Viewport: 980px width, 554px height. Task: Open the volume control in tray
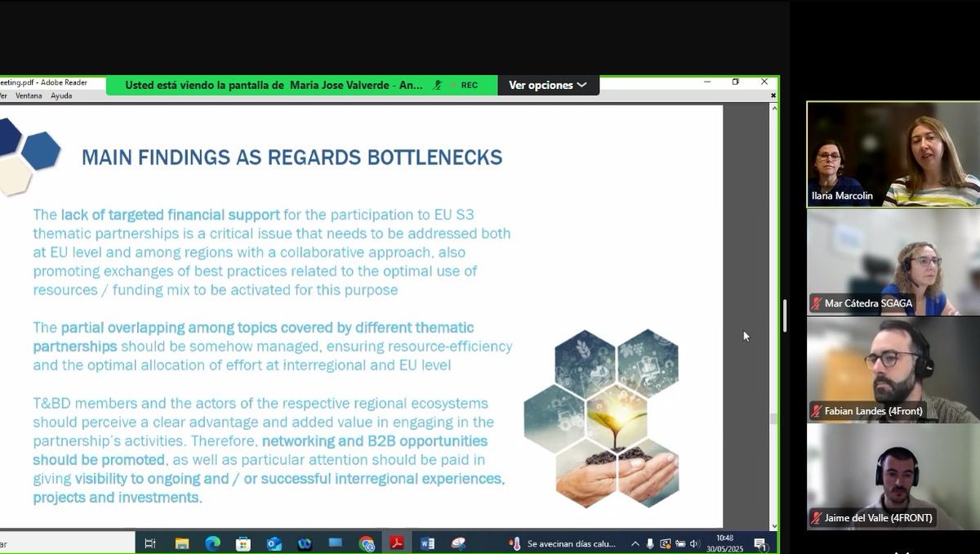(695, 543)
